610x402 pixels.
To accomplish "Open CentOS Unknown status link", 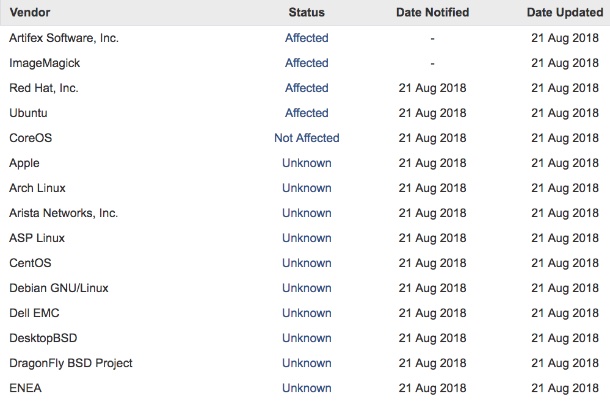I will [x=307, y=263].
